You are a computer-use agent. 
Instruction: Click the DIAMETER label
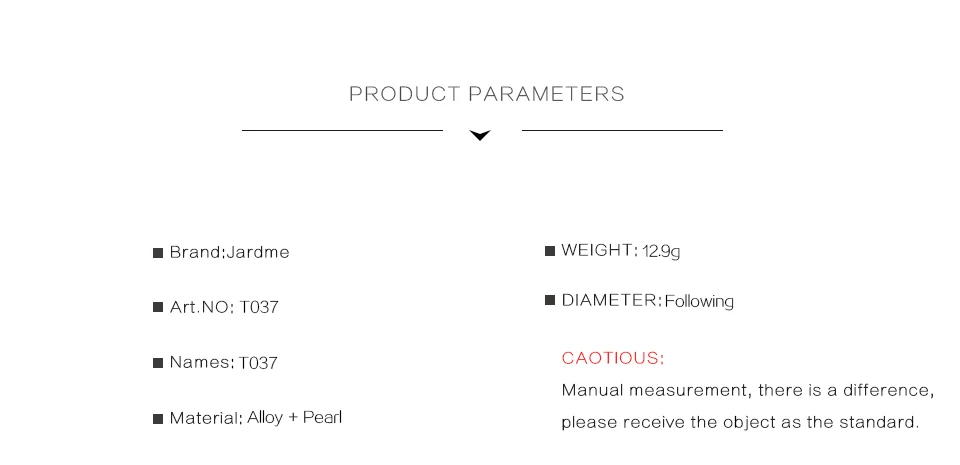612,300
